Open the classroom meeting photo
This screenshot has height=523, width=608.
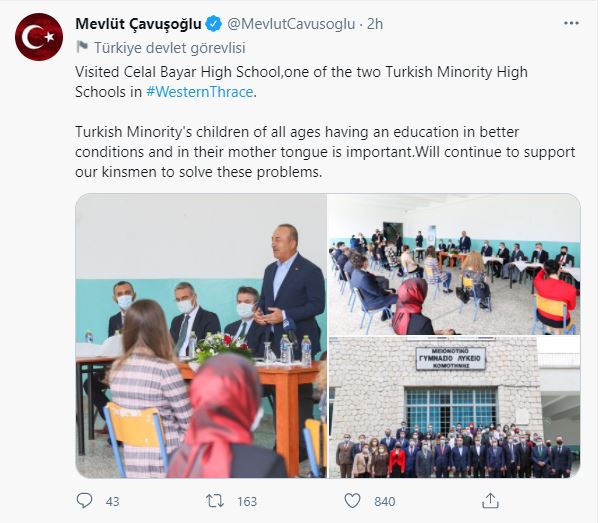click(454, 264)
